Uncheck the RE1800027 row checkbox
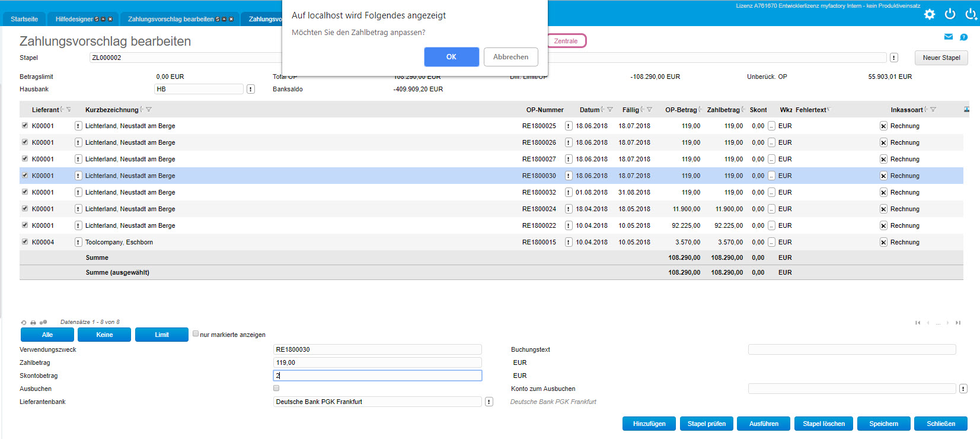The width and height of the screenshot is (980, 439). (25, 158)
